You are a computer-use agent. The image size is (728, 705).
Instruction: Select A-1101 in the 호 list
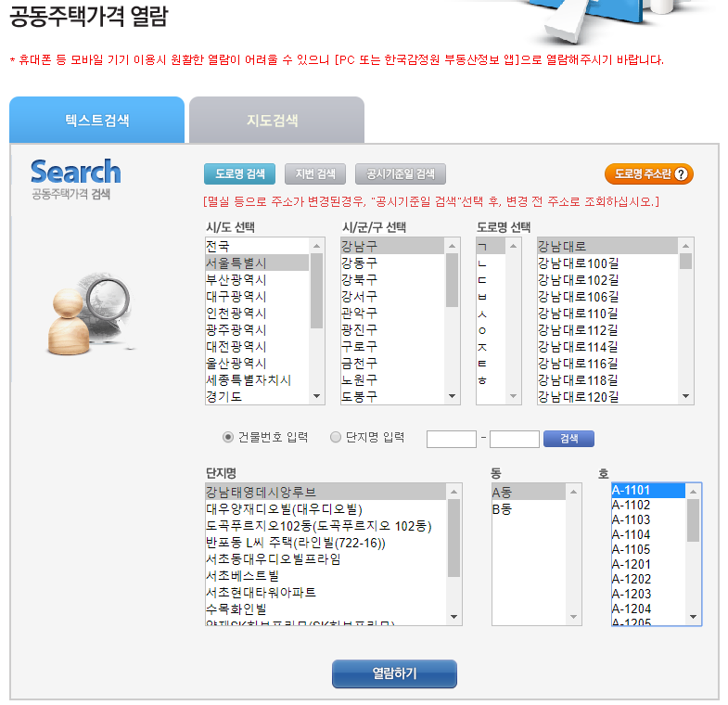(x=648, y=491)
